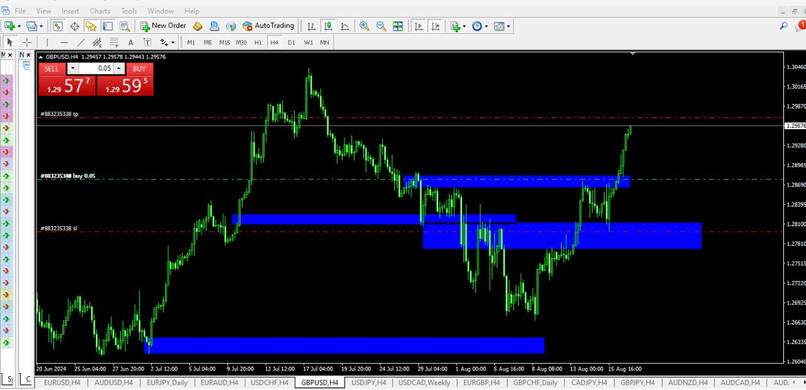
Task: Switch timeframe to H1
Action: click(258, 42)
